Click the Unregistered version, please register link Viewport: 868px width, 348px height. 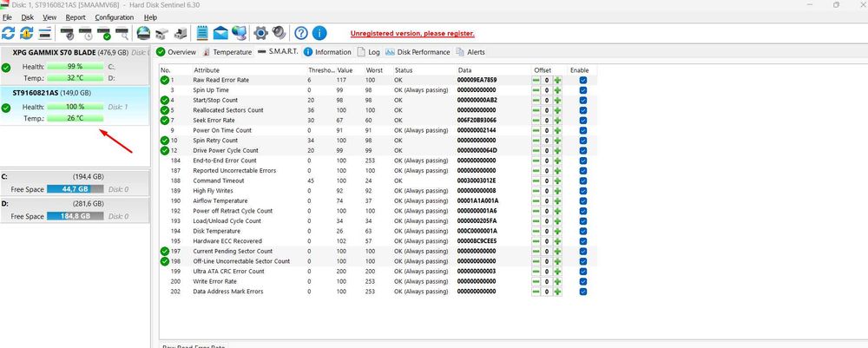[x=412, y=33]
